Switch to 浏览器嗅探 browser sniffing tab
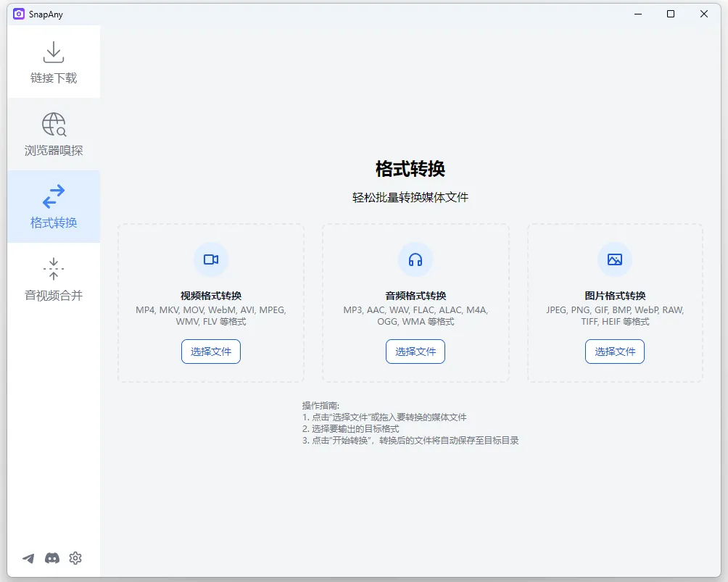 (x=54, y=134)
